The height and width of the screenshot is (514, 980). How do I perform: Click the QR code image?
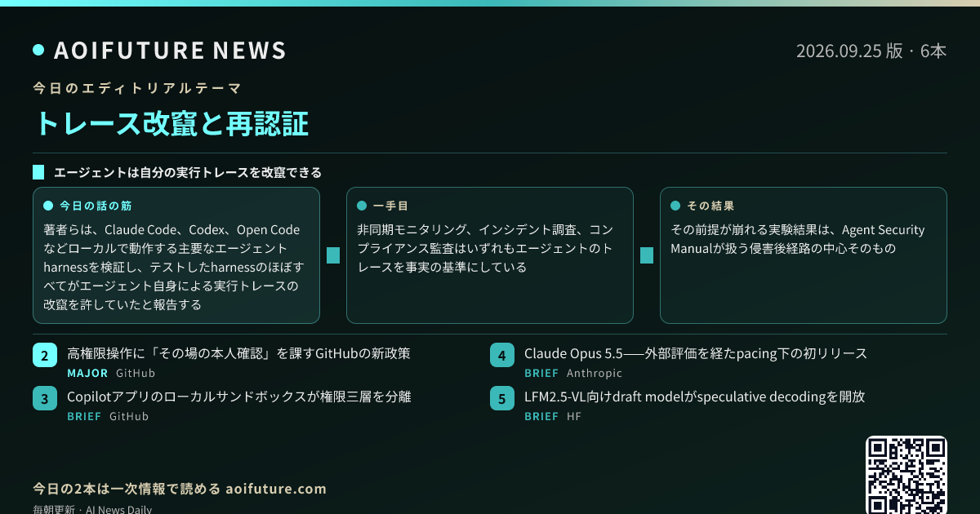906,475
